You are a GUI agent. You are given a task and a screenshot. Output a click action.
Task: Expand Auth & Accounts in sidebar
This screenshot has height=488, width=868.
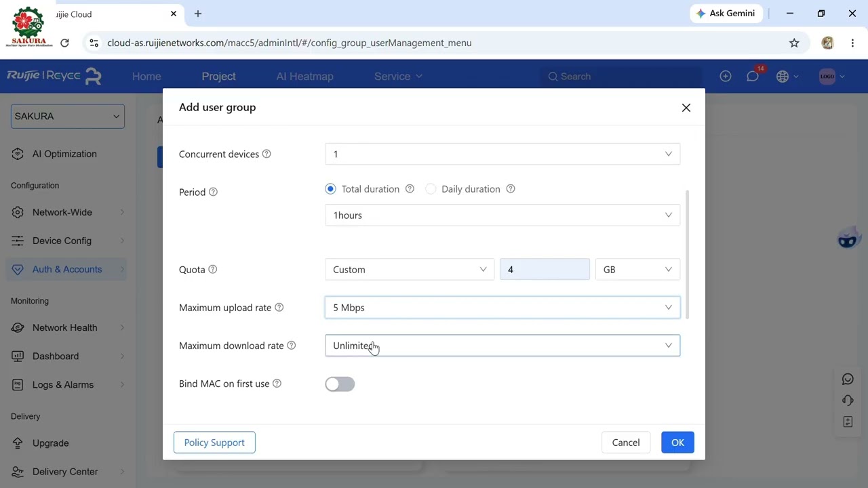[68, 269]
